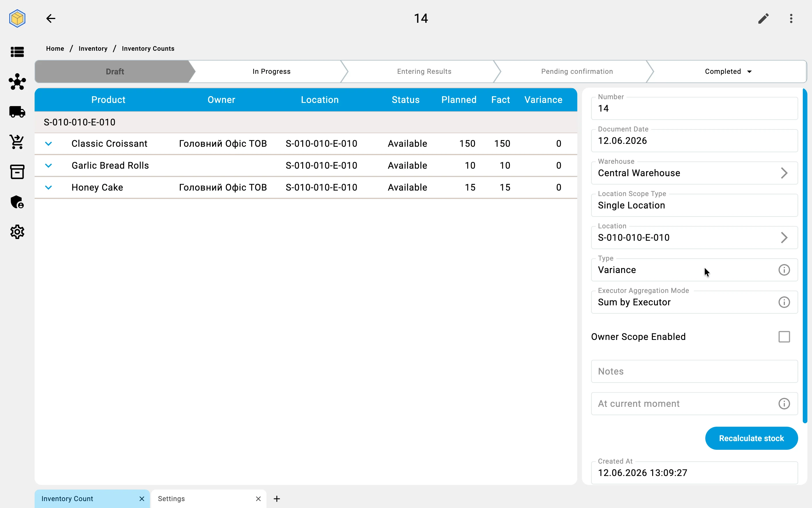Expand the Classic Croissant row
The height and width of the screenshot is (508, 812).
[x=48, y=144]
